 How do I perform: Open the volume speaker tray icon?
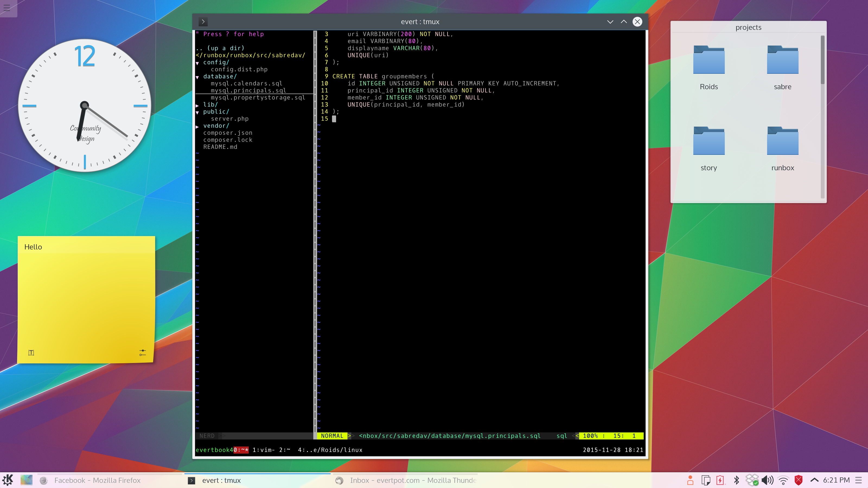coord(768,480)
